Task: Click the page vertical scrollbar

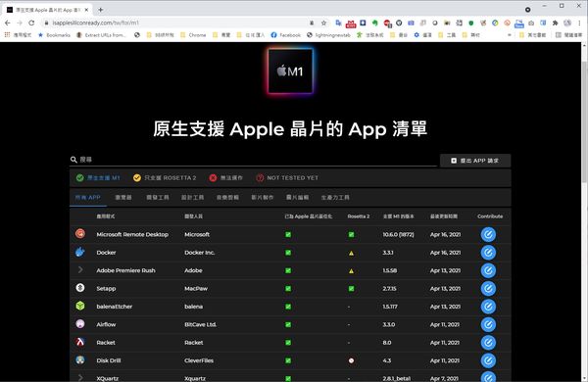Action: click(x=585, y=123)
